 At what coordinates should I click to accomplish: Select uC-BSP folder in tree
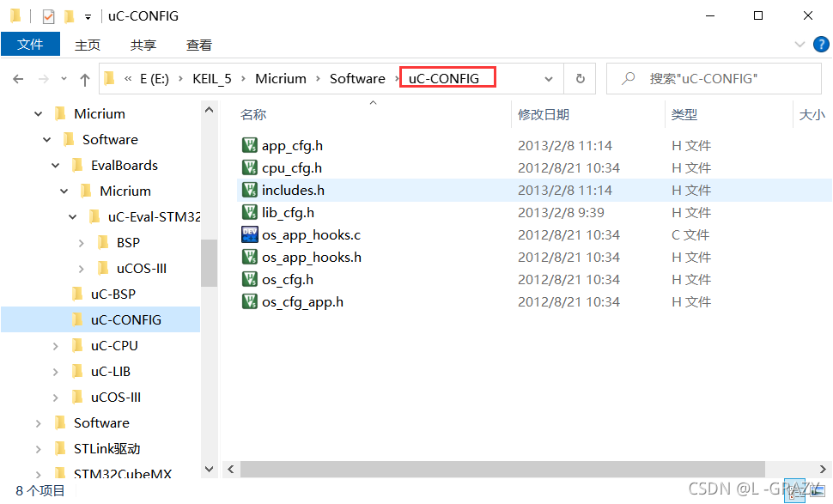click(x=113, y=294)
